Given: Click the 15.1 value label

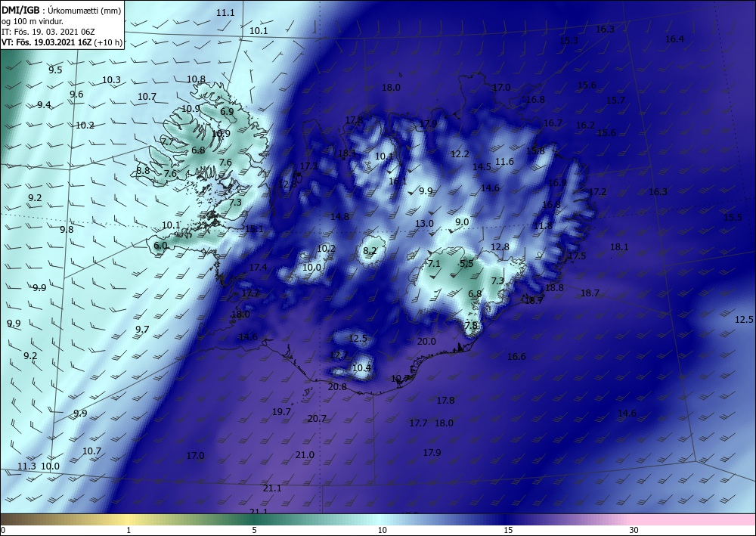Looking at the screenshot, I should click(254, 229).
